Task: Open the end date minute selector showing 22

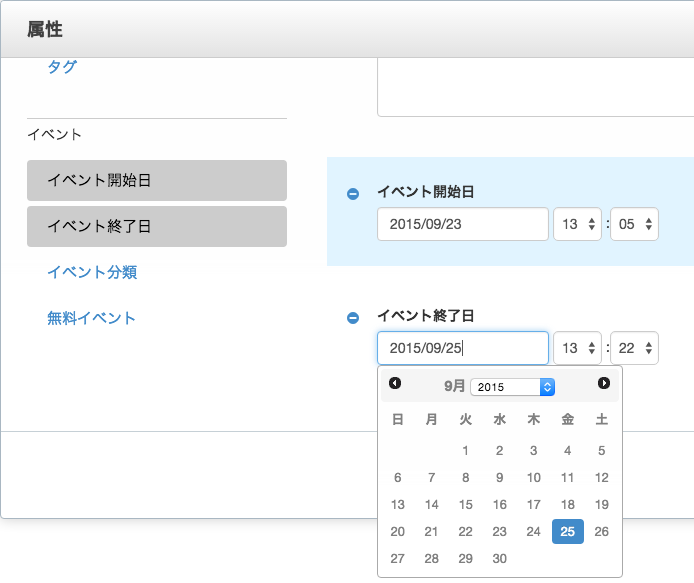Action: click(634, 348)
